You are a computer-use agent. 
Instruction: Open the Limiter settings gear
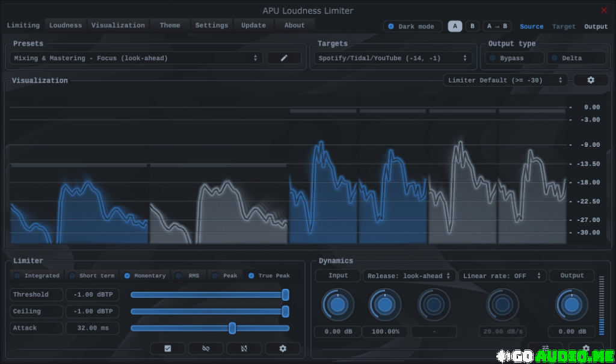pos(283,348)
